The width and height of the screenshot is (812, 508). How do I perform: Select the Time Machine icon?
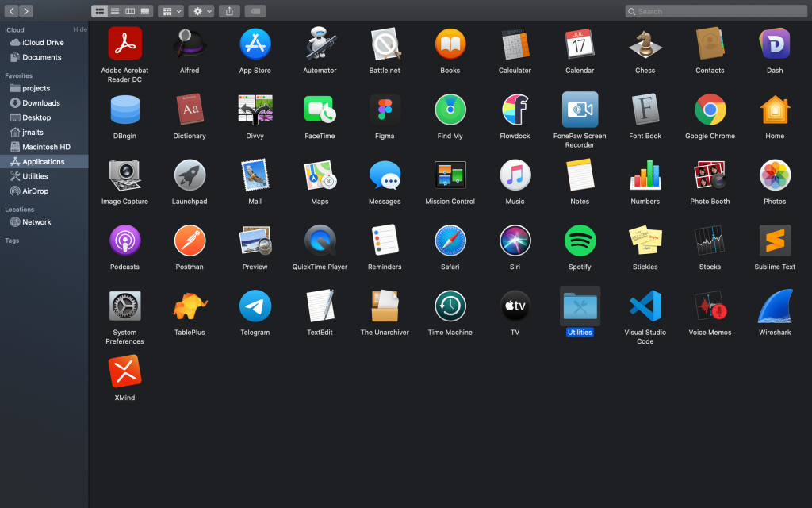click(450, 306)
